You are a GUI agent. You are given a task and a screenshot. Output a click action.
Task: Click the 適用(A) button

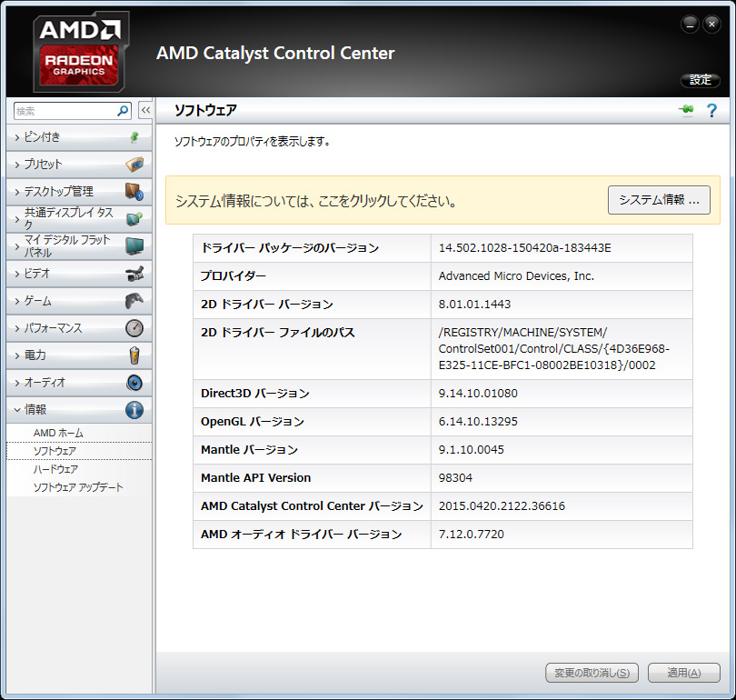[x=684, y=673]
